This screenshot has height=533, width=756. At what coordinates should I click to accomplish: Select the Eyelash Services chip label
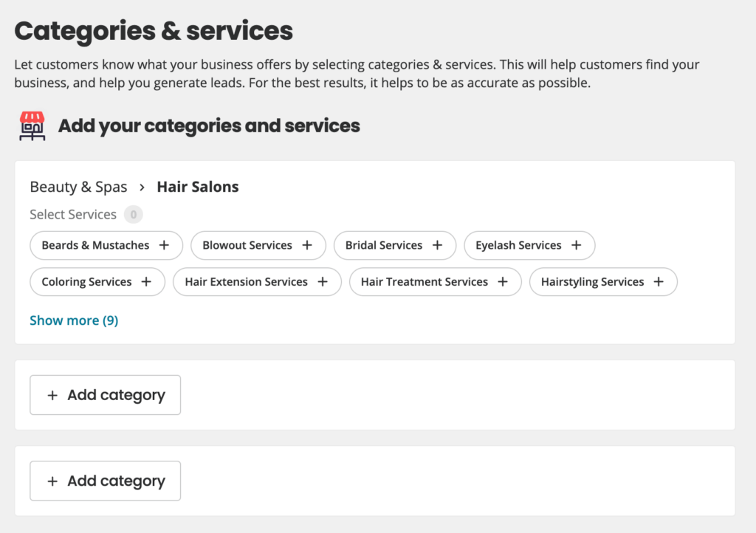click(x=518, y=245)
